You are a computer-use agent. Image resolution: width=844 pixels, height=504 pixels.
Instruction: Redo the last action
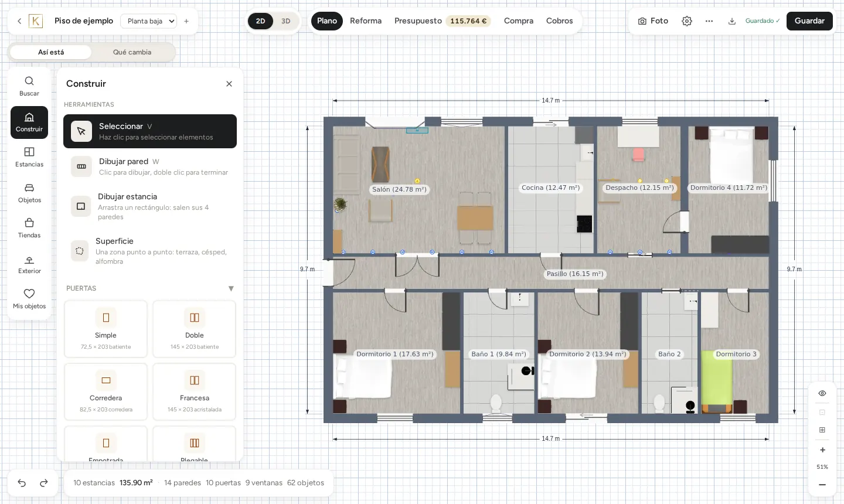coord(44,483)
